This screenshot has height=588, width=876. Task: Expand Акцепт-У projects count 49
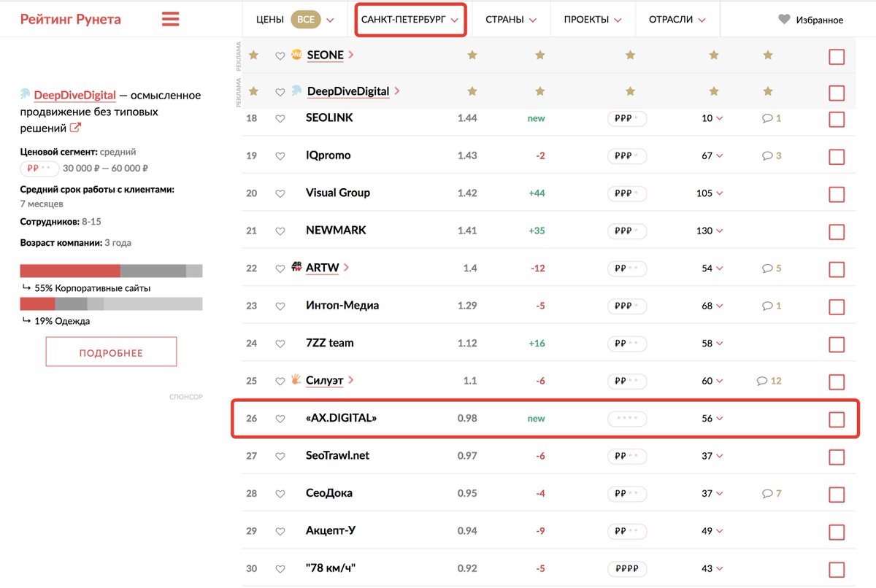click(712, 531)
